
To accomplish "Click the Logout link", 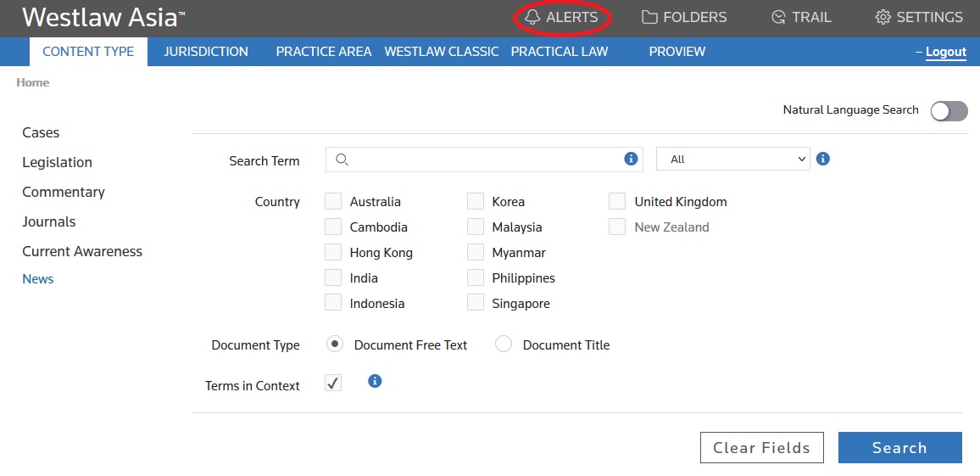I will coord(945,52).
